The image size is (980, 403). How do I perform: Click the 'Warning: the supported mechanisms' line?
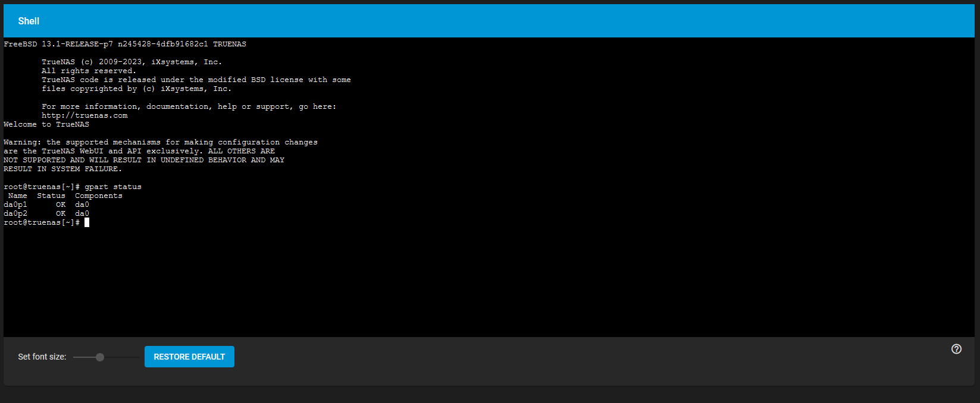click(161, 142)
